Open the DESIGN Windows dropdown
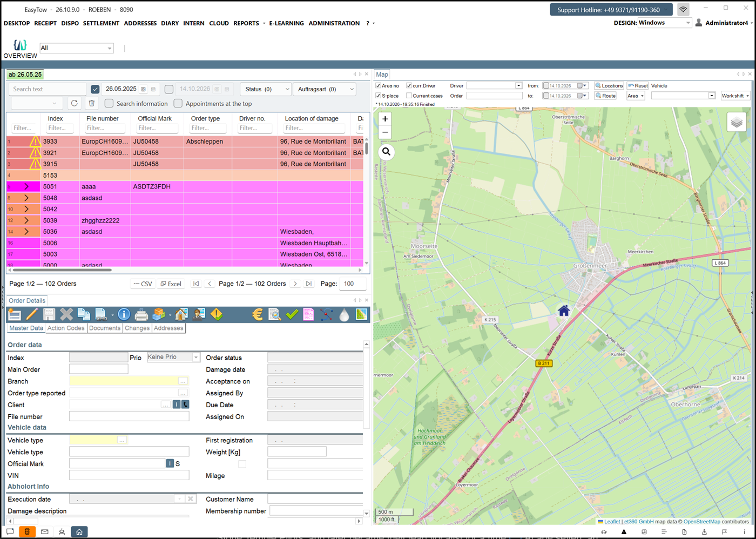This screenshot has height=539, width=756. (664, 23)
